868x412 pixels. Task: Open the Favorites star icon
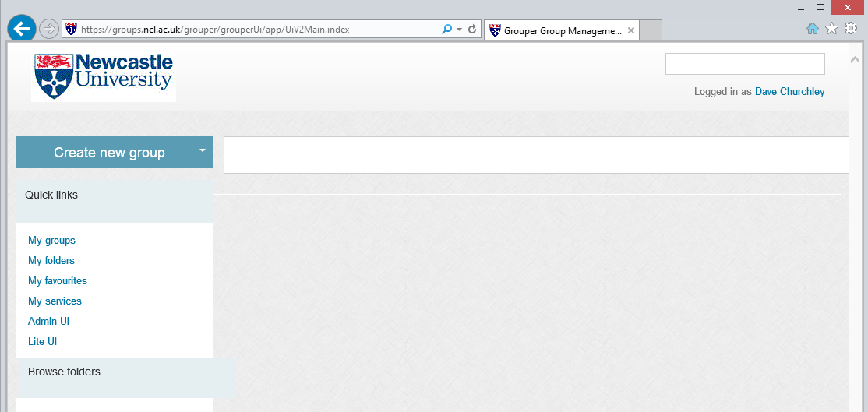pyautogui.click(x=831, y=29)
